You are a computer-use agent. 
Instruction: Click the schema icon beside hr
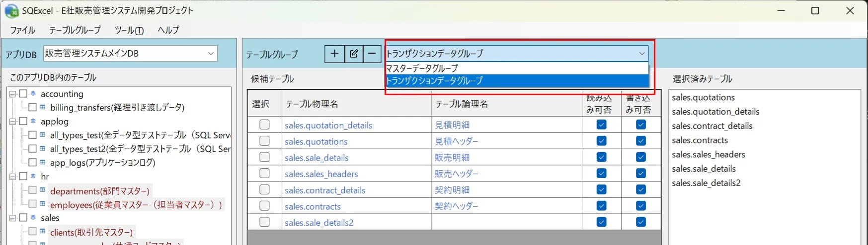33,176
